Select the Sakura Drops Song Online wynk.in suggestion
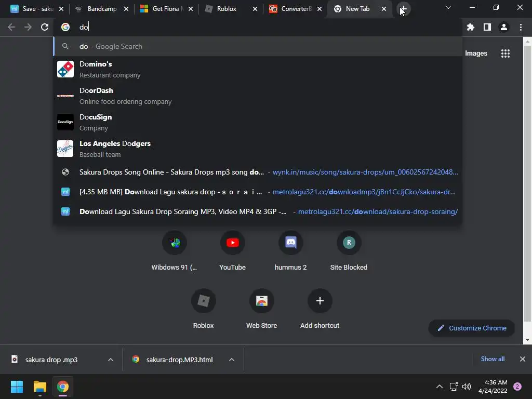This screenshot has width=532, height=399. pos(258,172)
